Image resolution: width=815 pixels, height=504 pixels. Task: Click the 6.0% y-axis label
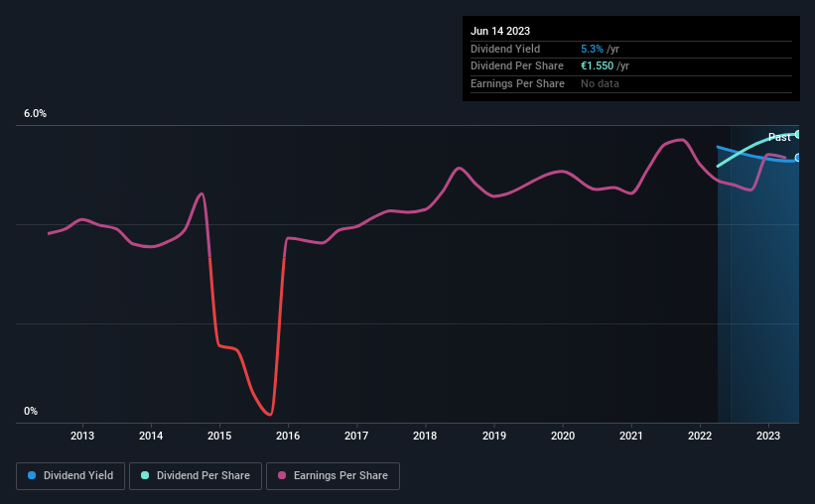[x=35, y=113]
